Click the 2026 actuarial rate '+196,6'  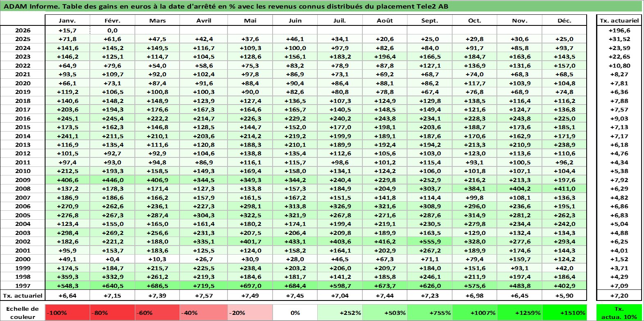pyautogui.click(x=619, y=30)
